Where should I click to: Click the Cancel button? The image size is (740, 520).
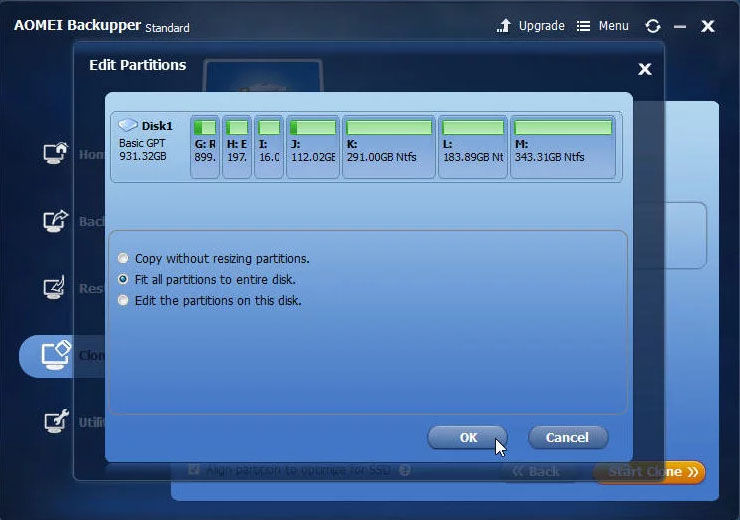pos(568,437)
